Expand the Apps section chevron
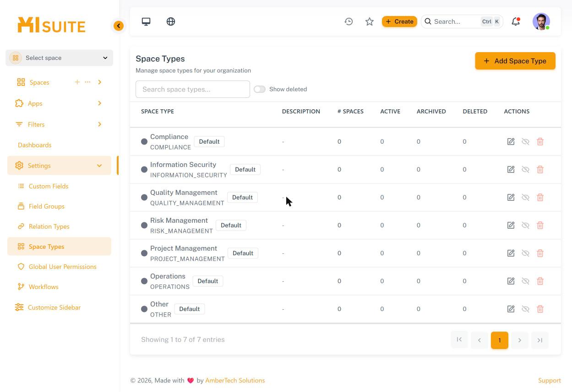 pyautogui.click(x=99, y=103)
